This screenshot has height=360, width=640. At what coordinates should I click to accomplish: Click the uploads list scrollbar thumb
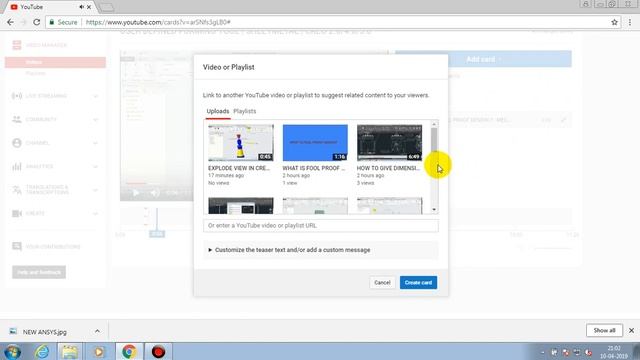tap(434, 140)
